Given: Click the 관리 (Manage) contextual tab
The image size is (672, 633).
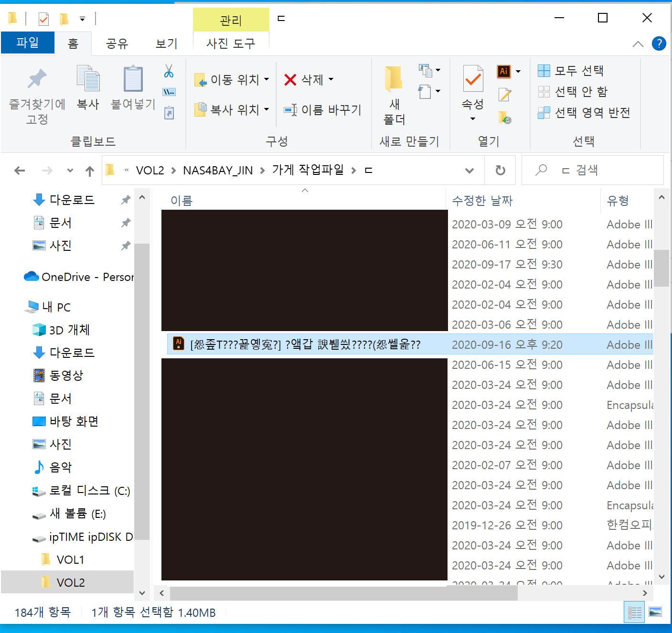Looking at the screenshot, I should [x=231, y=20].
